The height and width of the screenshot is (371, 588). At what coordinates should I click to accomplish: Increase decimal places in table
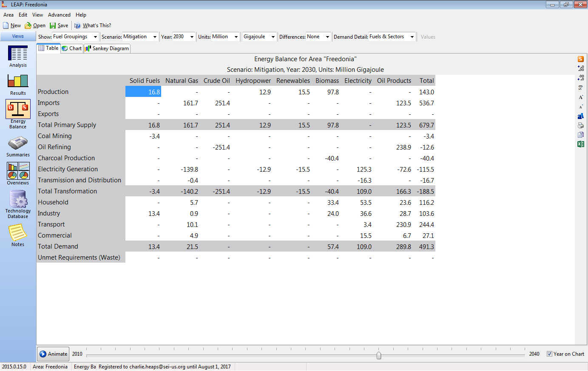pyautogui.click(x=581, y=68)
